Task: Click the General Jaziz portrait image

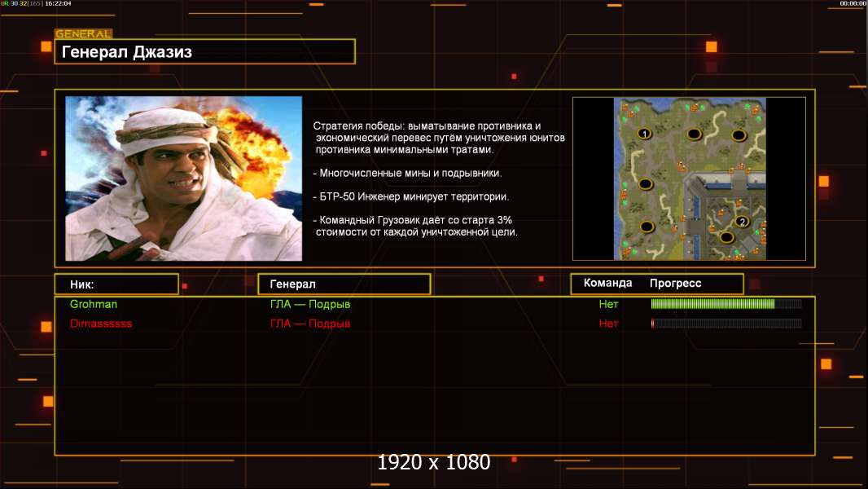Action: click(184, 178)
